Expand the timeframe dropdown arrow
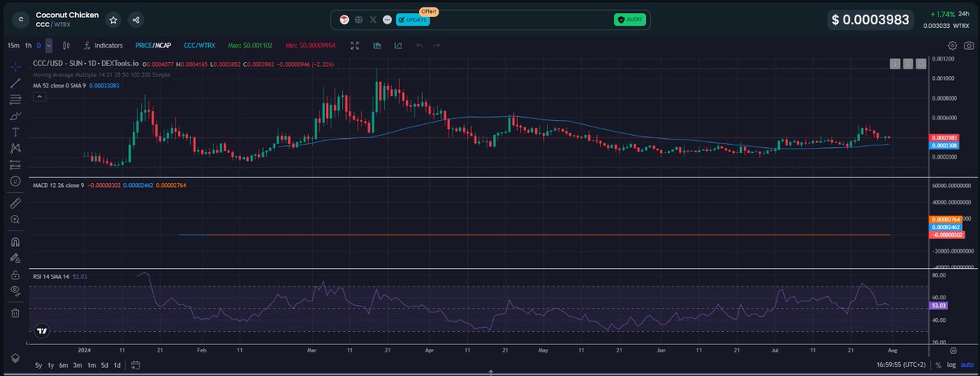Image resolution: width=980 pixels, height=376 pixels. pos(49,46)
